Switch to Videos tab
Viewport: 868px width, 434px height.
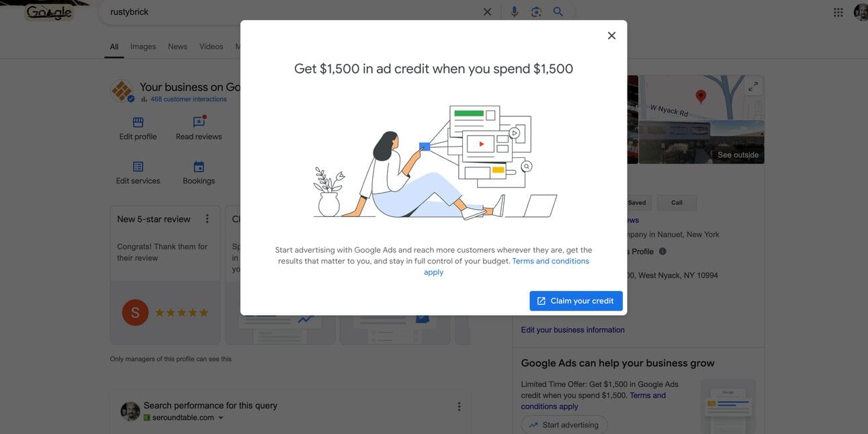pos(211,46)
